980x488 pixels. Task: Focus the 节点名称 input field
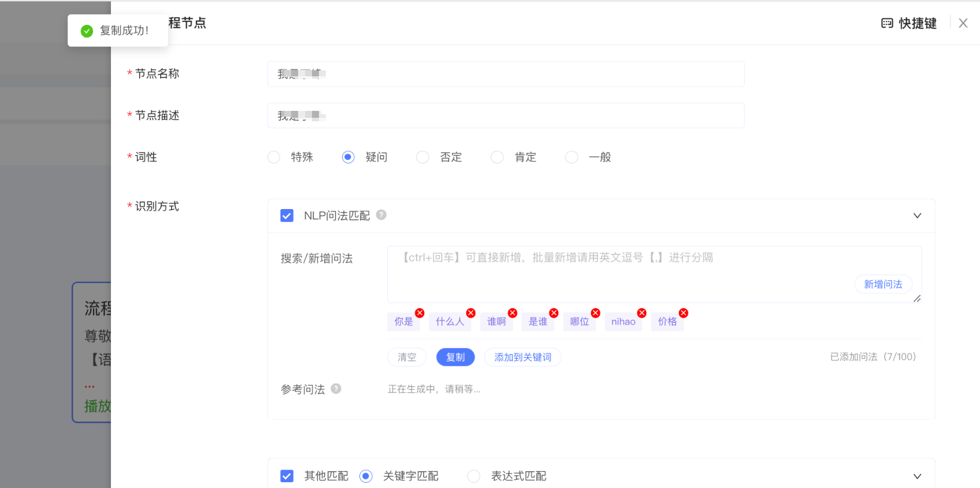pyautogui.click(x=506, y=74)
